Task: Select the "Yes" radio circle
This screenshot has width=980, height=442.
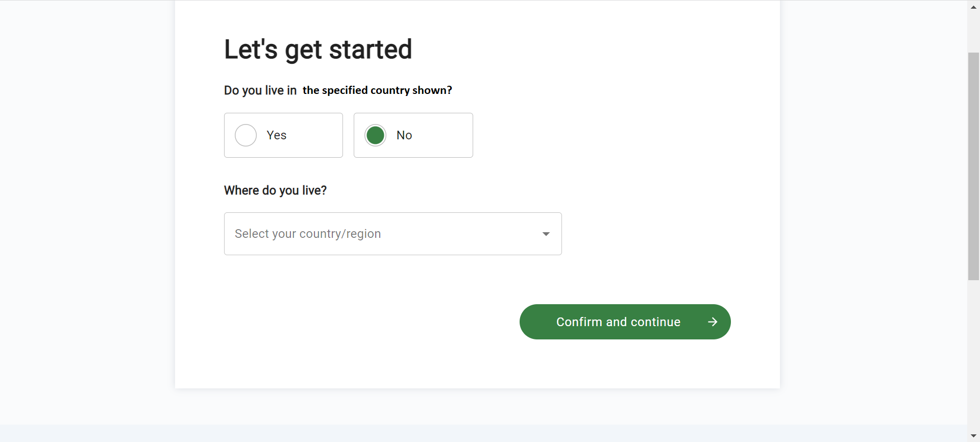Action: pos(246,135)
